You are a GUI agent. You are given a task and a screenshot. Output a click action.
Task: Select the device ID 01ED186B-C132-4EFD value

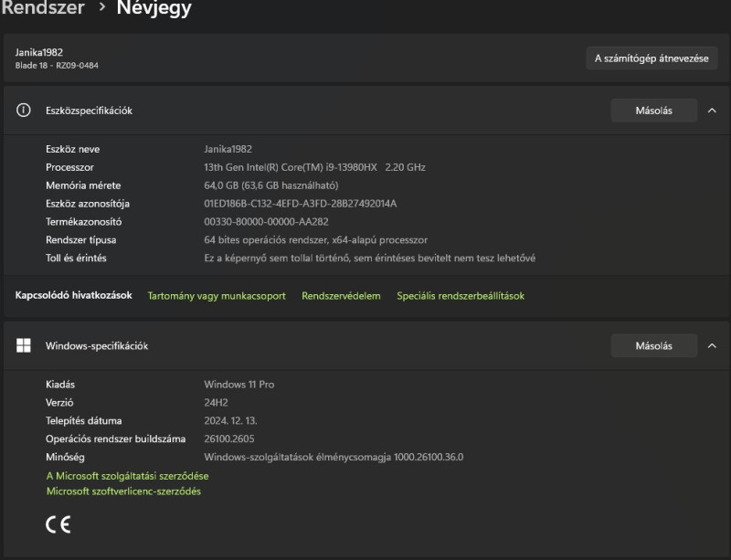tap(301, 204)
